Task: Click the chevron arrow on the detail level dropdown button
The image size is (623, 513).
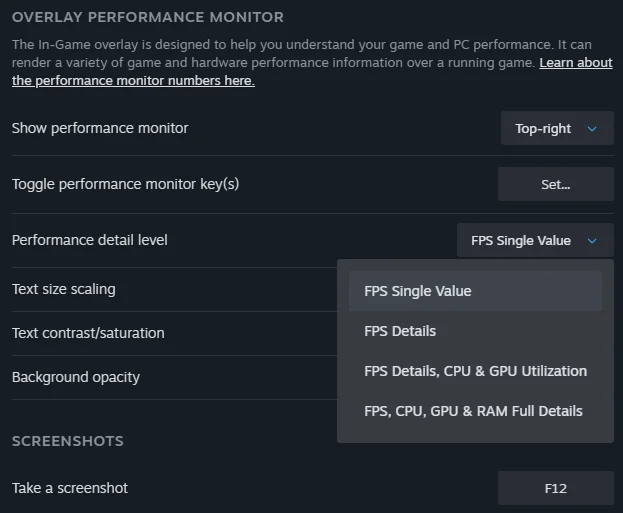Action: [x=593, y=241]
